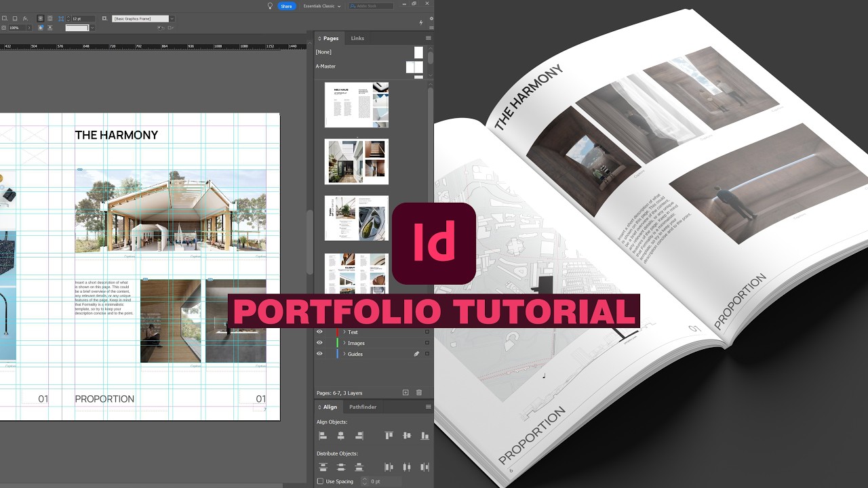
Task: Click selection square of Guides layer
Action: (427, 354)
